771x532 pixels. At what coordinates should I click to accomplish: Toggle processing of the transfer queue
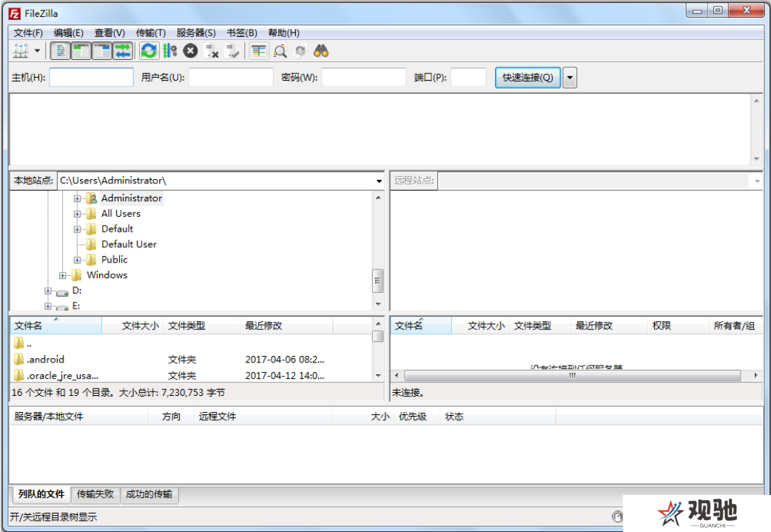(169, 50)
